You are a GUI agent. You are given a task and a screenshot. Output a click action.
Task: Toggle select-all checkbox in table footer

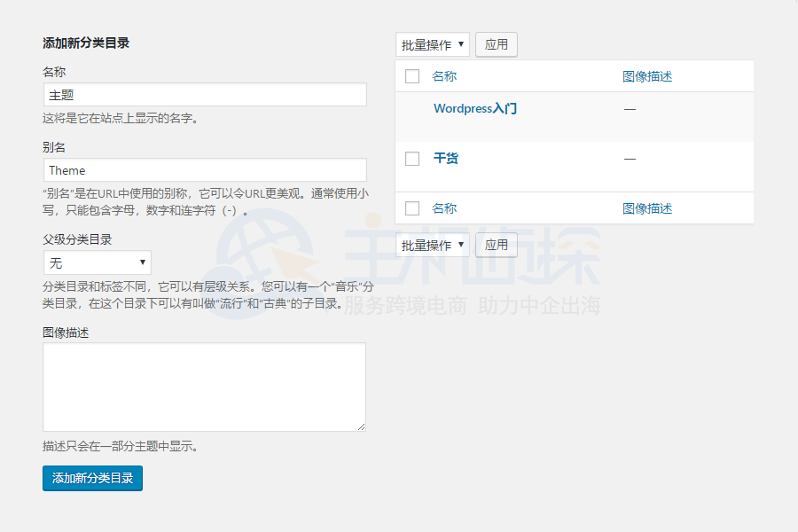pos(412,208)
